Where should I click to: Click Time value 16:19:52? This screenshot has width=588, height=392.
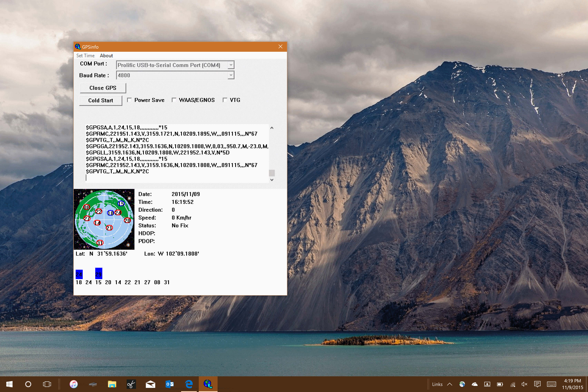[x=182, y=202]
